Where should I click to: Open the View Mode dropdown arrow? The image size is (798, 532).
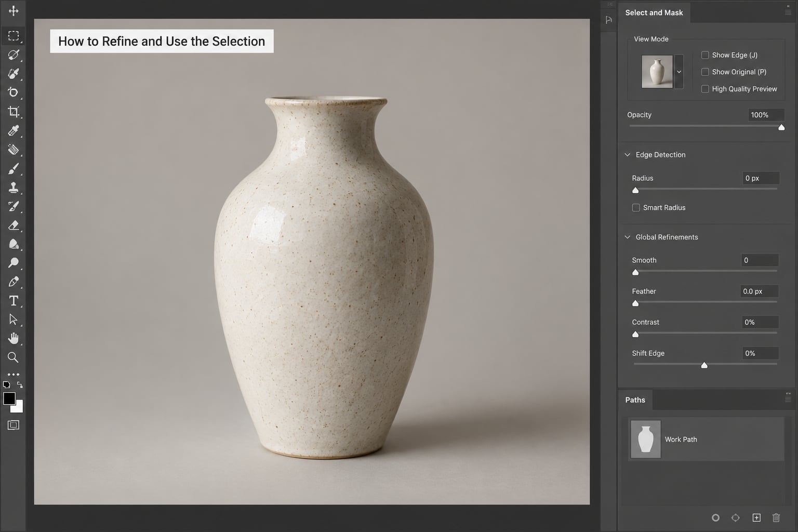(x=679, y=72)
